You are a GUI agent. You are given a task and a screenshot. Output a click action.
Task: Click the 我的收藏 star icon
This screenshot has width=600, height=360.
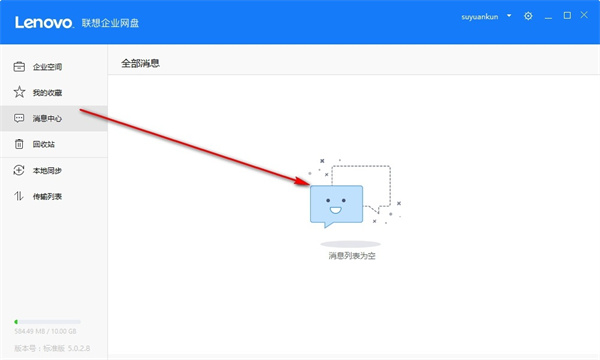pyautogui.click(x=19, y=92)
